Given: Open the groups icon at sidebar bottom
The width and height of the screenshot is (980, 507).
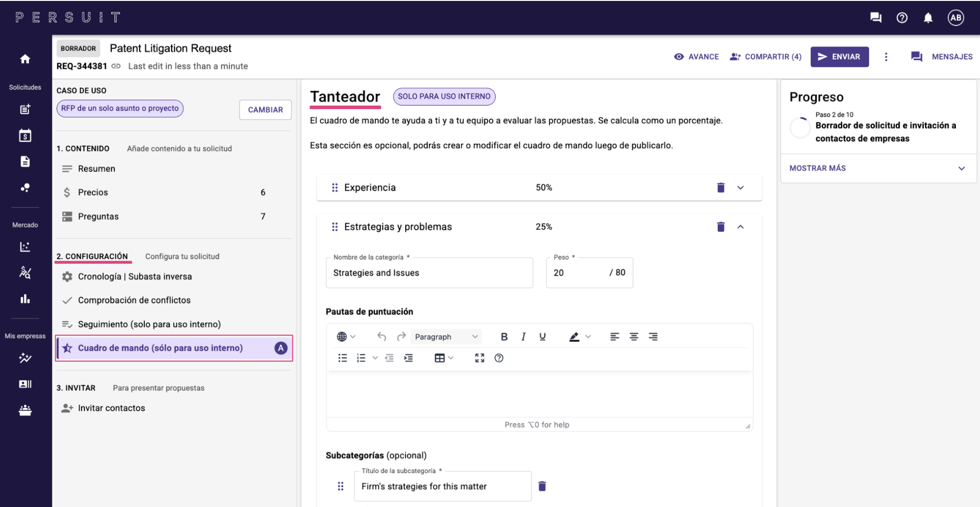Looking at the screenshot, I should coord(25,410).
